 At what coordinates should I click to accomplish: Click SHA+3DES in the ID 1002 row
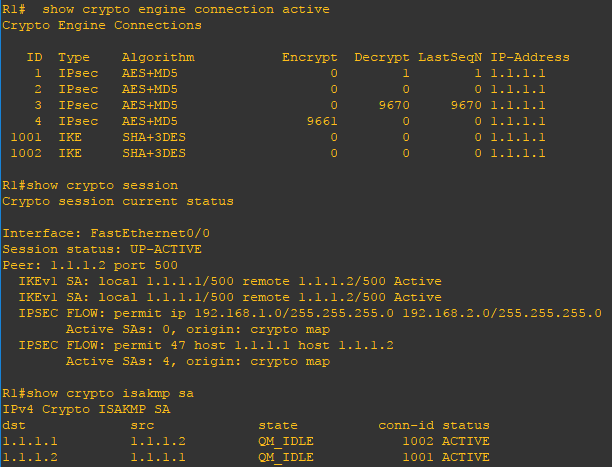click(154, 153)
